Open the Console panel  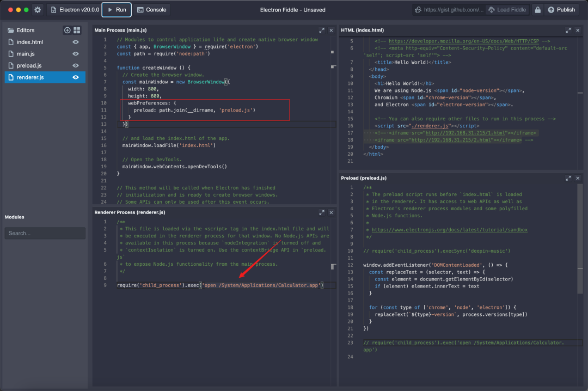[151, 10]
